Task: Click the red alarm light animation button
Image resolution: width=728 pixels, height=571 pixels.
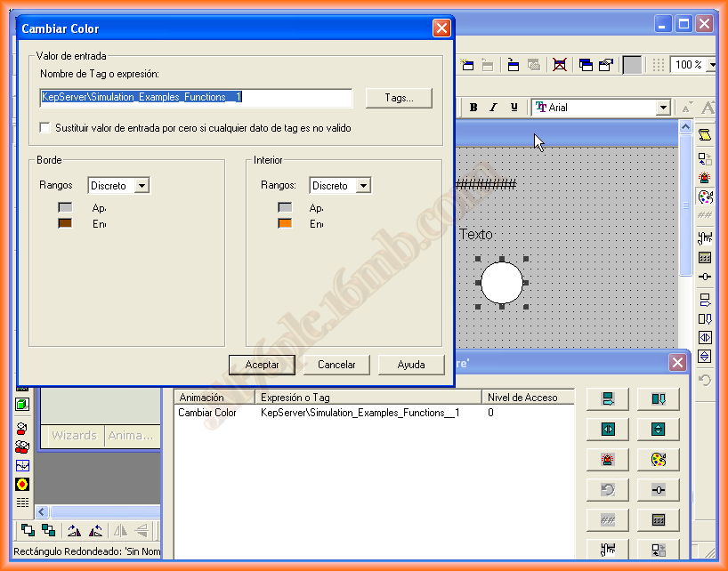Action: (x=608, y=460)
